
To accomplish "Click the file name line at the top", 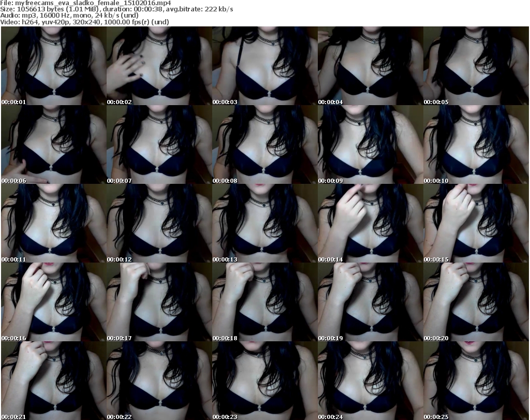I will coord(85,3).
